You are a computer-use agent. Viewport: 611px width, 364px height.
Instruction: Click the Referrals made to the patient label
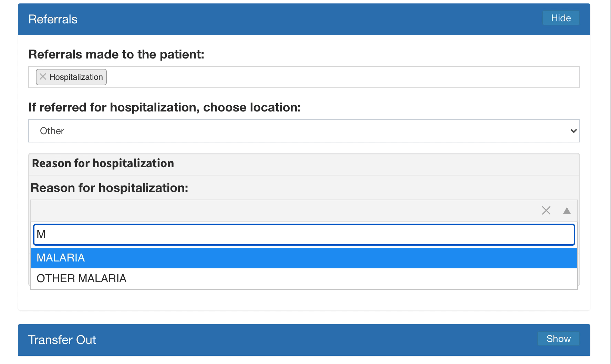(116, 54)
